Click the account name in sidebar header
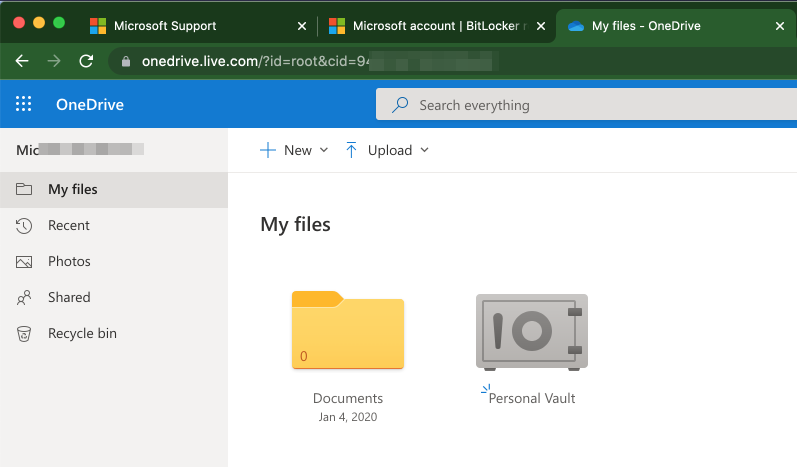This screenshot has height=467, width=797. coord(80,150)
